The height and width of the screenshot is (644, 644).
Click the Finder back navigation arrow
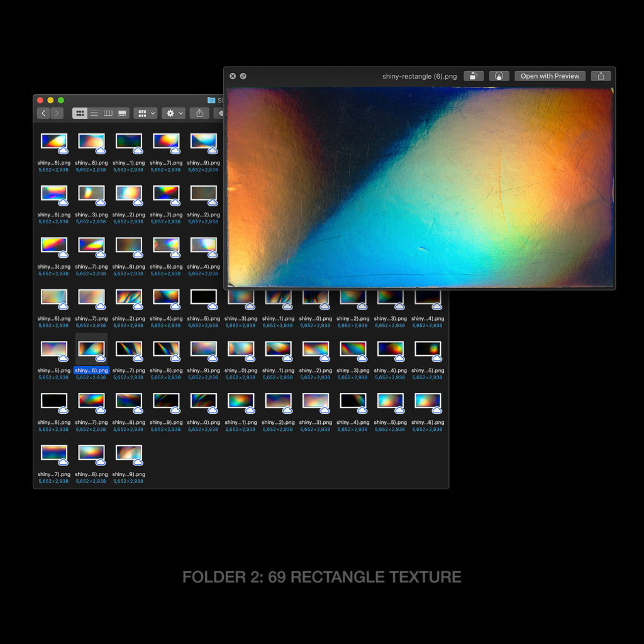[43, 113]
